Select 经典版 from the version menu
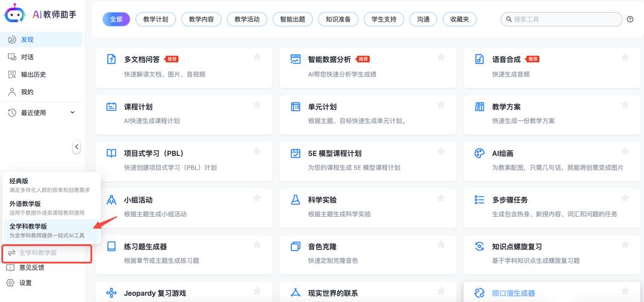The width and height of the screenshot is (644, 302). point(51,185)
